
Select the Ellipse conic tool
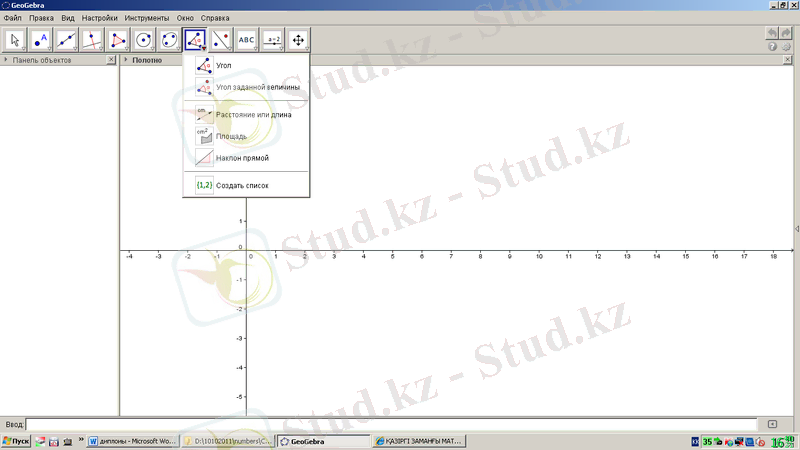[169, 40]
